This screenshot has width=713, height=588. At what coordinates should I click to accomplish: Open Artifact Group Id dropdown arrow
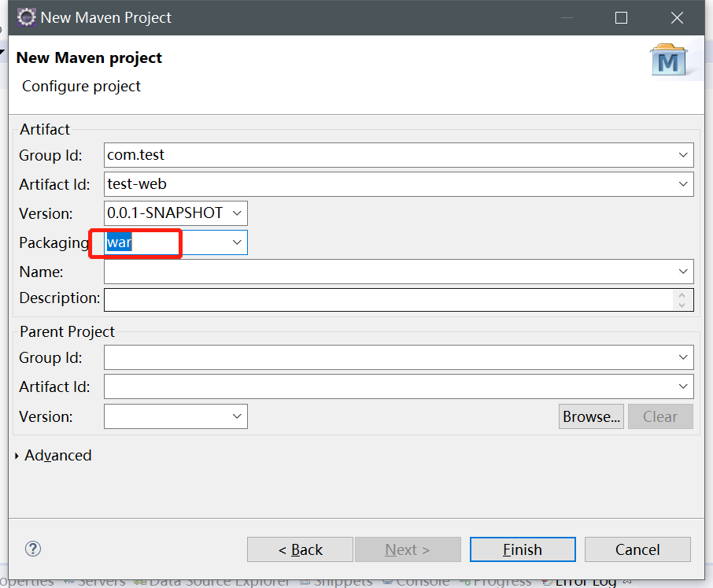683,155
